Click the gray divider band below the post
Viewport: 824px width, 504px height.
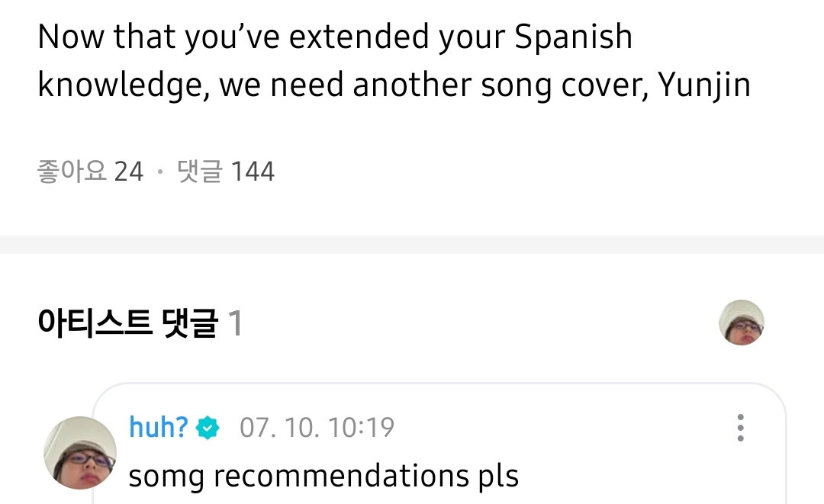[412, 245]
